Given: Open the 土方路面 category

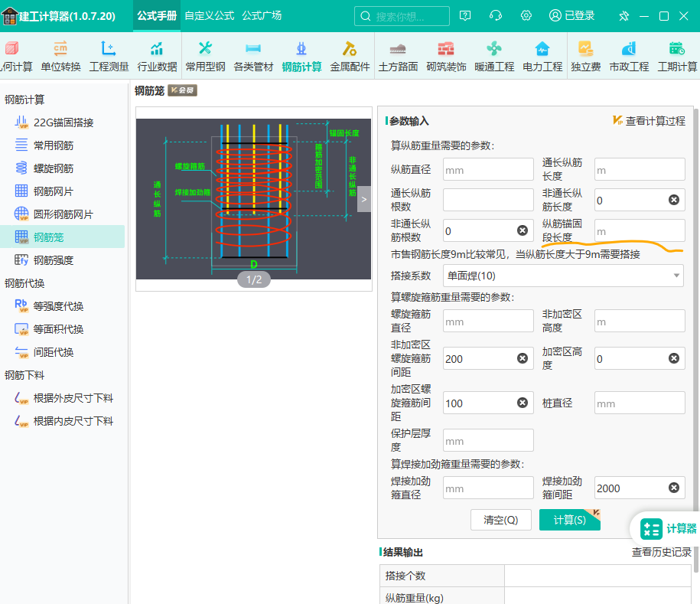Looking at the screenshot, I should (x=399, y=57).
